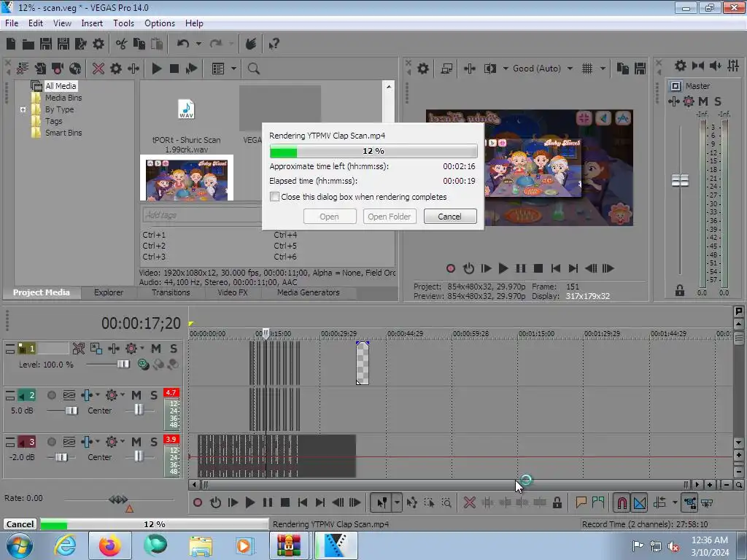This screenshot has height=560, width=747.
Task: Click track 2 volume slider handle
Action: tap(71, 411)
